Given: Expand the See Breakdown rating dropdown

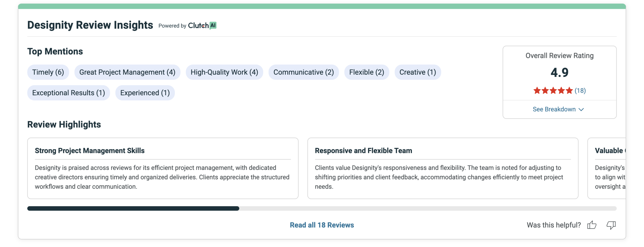Looking at the screenshot, I should (558, 109).
